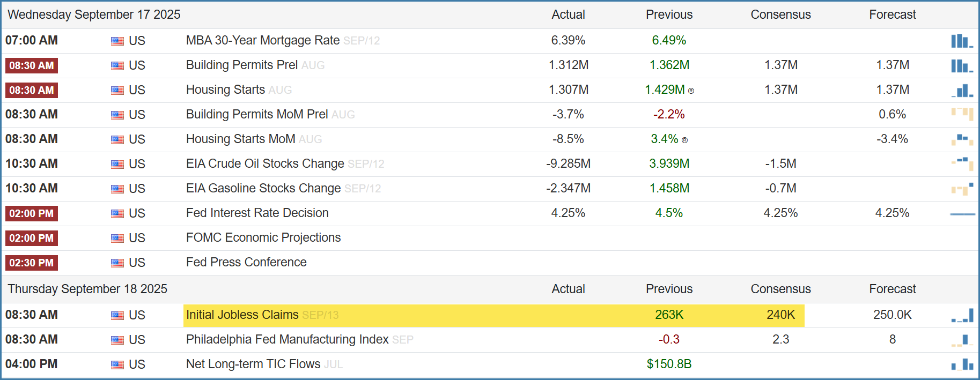
Task: Open Building Permits MoM Prel chart icon
Action: (962, 114)
